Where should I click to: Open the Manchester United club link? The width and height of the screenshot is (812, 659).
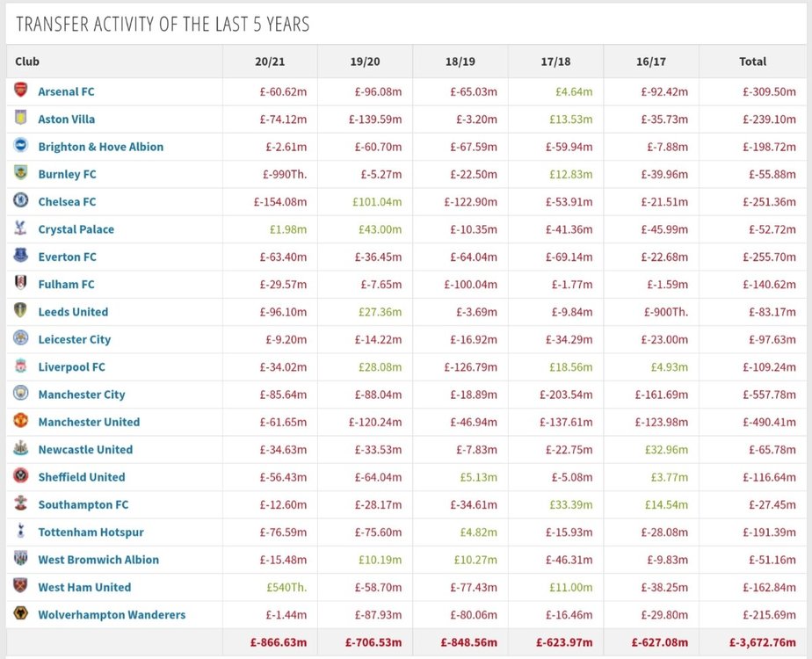(x=89, y=422)
